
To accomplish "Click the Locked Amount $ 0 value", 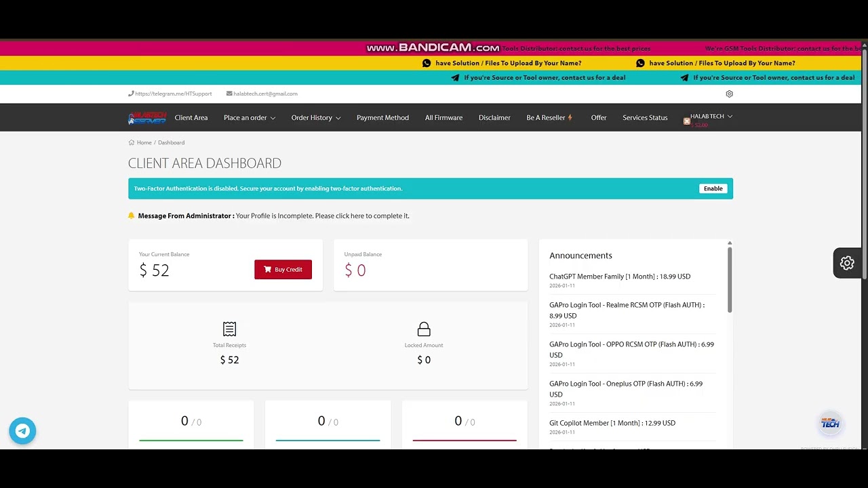I will (424, 360).
